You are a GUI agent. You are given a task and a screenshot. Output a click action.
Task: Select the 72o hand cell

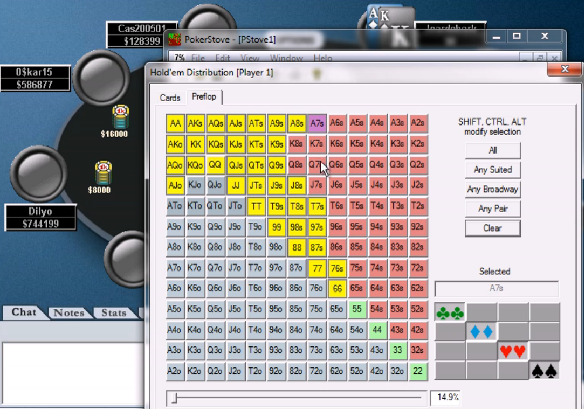(317, 371)
